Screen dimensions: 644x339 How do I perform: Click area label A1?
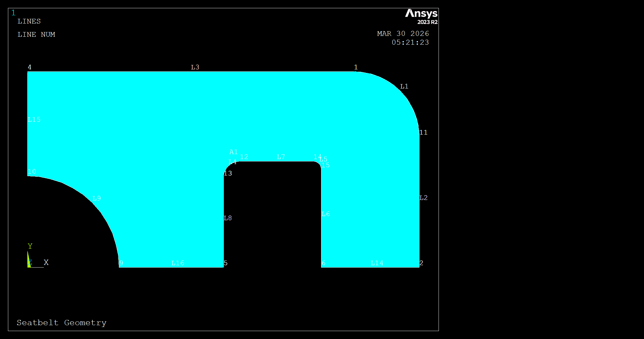pos(233,152)
